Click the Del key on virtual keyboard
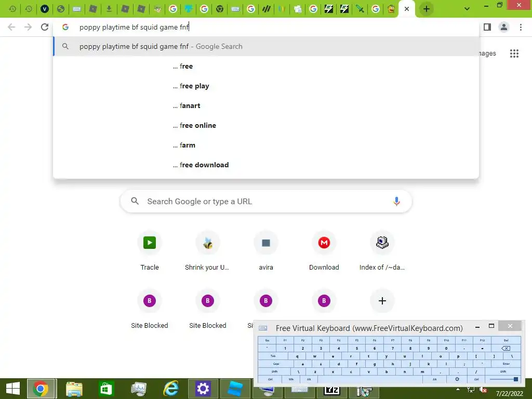 click(506, 340)
